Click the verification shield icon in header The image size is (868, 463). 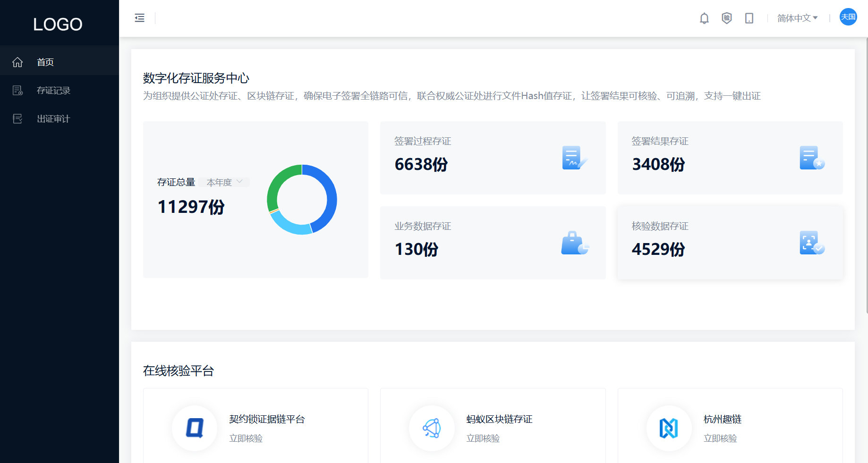coord(726,18)
